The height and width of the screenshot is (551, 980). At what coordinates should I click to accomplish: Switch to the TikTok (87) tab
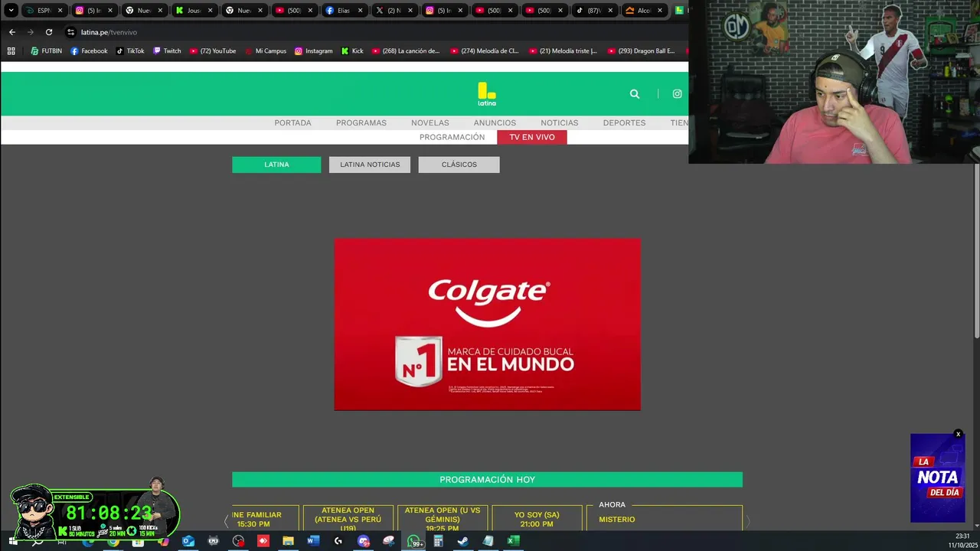click(x=593, y=11)
